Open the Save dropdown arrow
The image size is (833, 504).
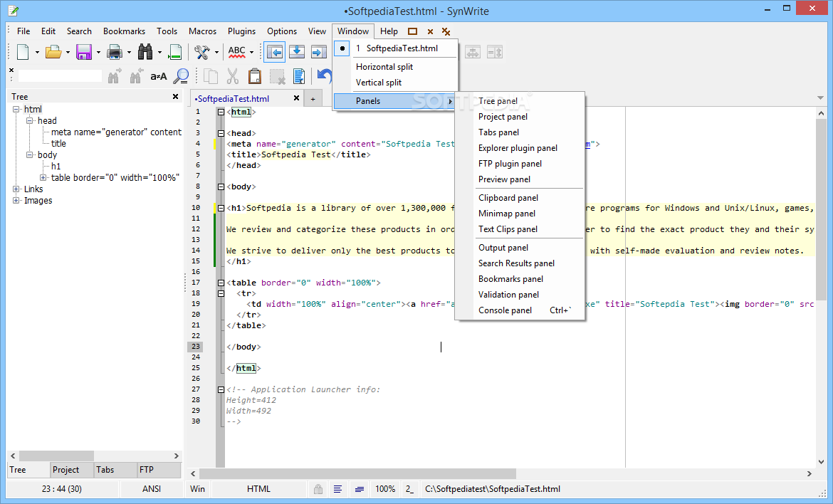point(98,52)
